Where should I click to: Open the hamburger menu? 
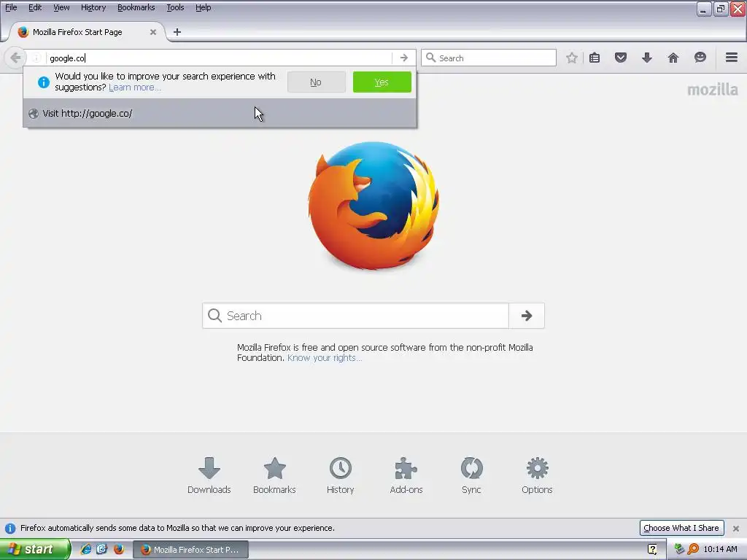(x=732, y=58)
